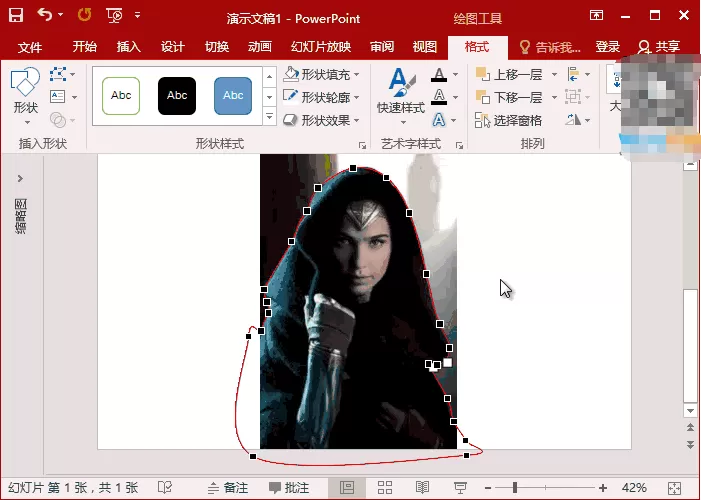Fit slide to current window icon
Viewport: 701px width, 500px height.
674,488
